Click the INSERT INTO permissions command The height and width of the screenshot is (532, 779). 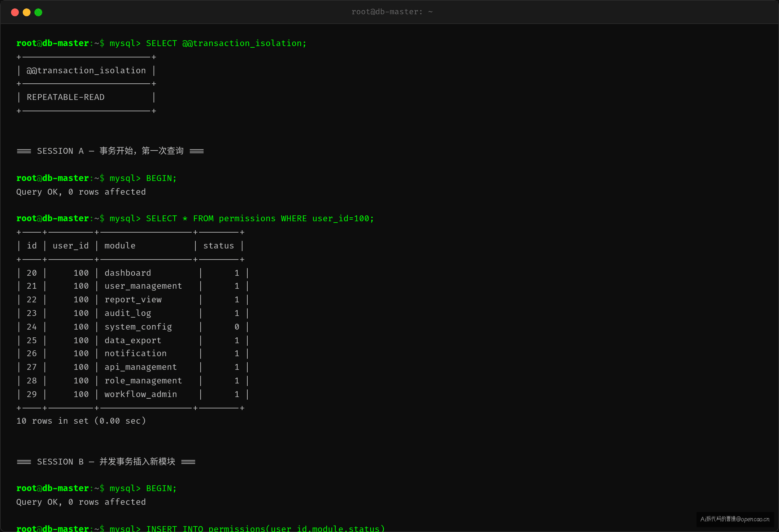[x=265, y=528]
